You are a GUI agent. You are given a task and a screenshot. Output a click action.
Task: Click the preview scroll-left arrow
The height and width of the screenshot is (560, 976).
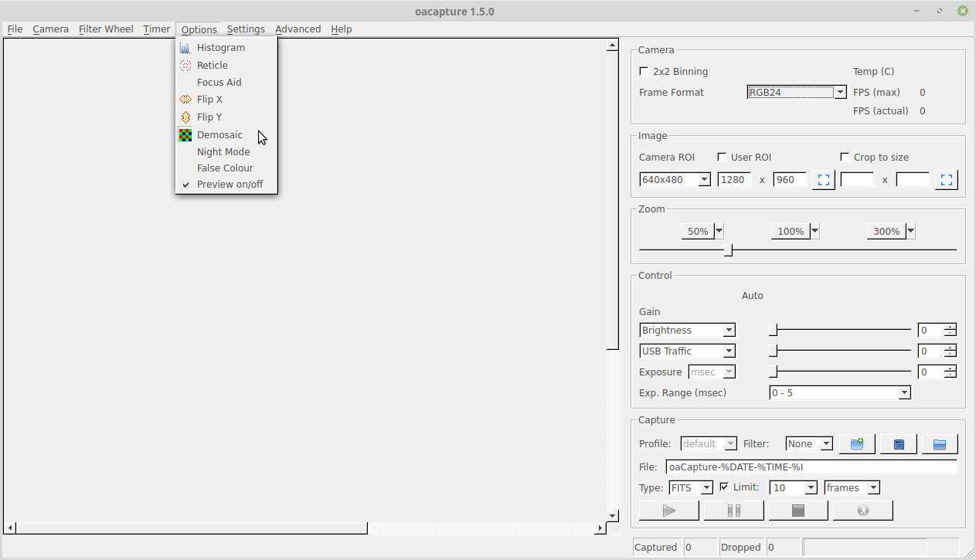coord(10,528)
